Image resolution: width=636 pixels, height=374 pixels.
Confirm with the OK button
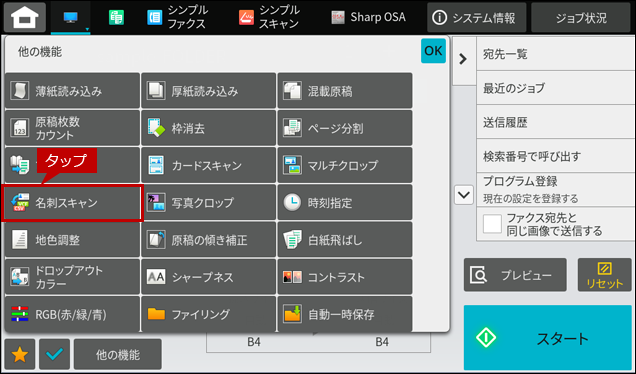433,51
